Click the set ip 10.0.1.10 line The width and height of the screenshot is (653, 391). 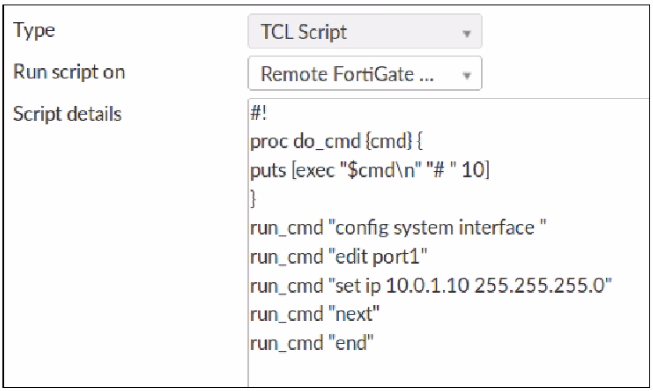[431, 286]
